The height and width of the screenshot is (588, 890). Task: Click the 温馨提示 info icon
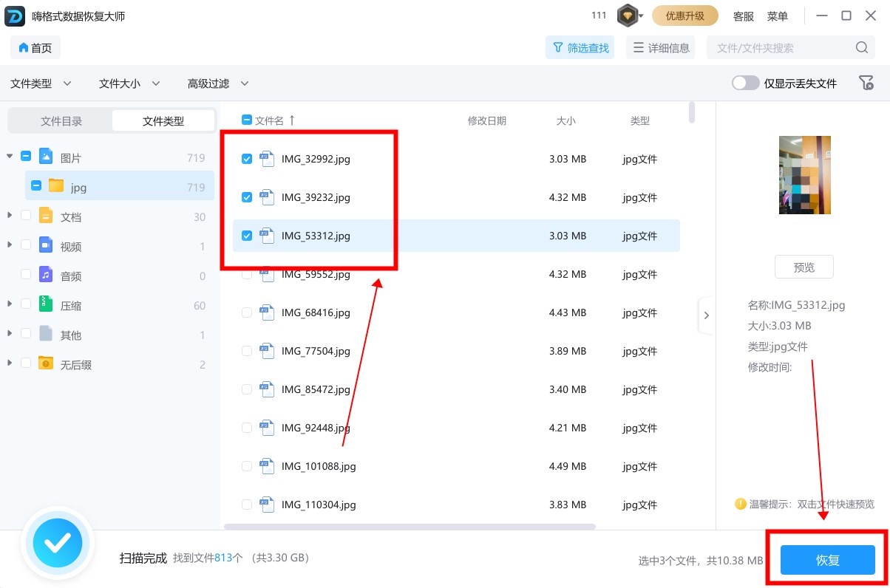741,504
